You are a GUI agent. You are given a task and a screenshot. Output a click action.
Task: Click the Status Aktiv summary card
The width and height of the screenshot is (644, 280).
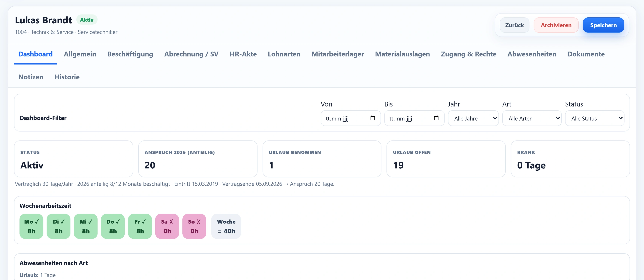73,159
